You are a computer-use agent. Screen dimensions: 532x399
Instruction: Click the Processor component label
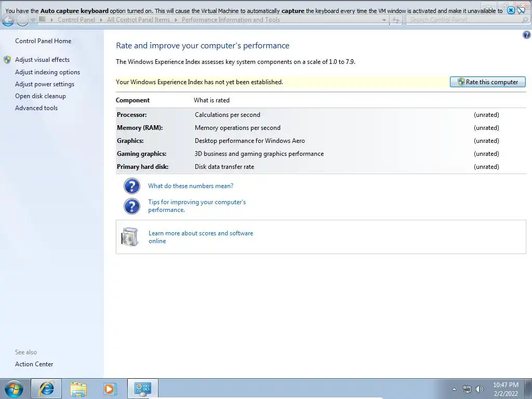coord(132,115)
